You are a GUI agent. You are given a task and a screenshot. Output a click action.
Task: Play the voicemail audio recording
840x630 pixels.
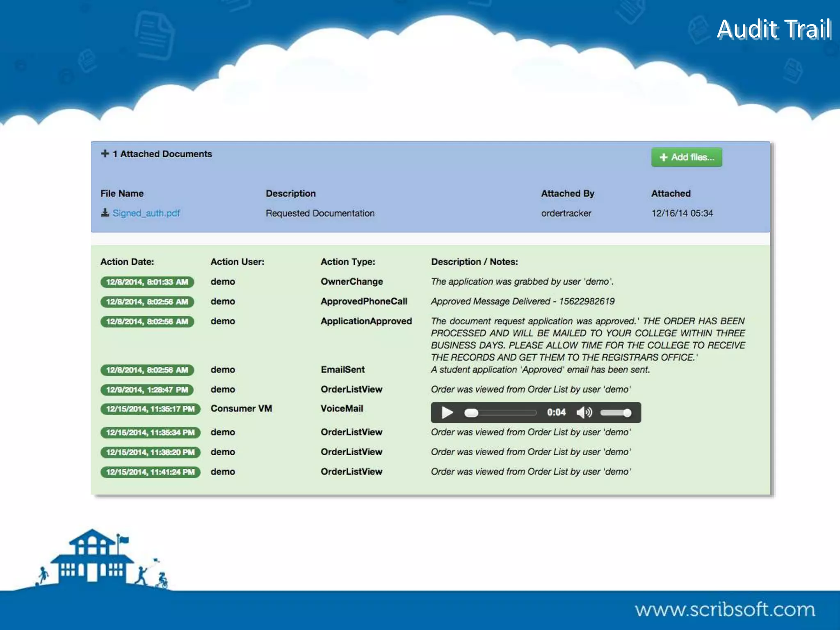447,413
